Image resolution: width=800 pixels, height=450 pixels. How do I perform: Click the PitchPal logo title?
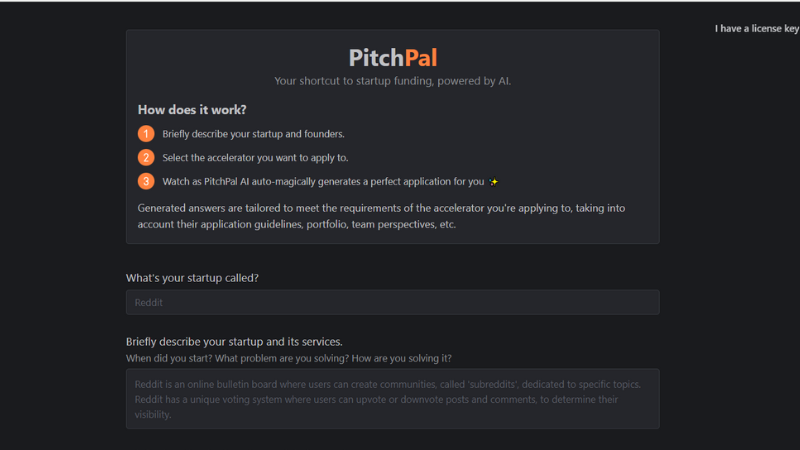click(393, 58)
